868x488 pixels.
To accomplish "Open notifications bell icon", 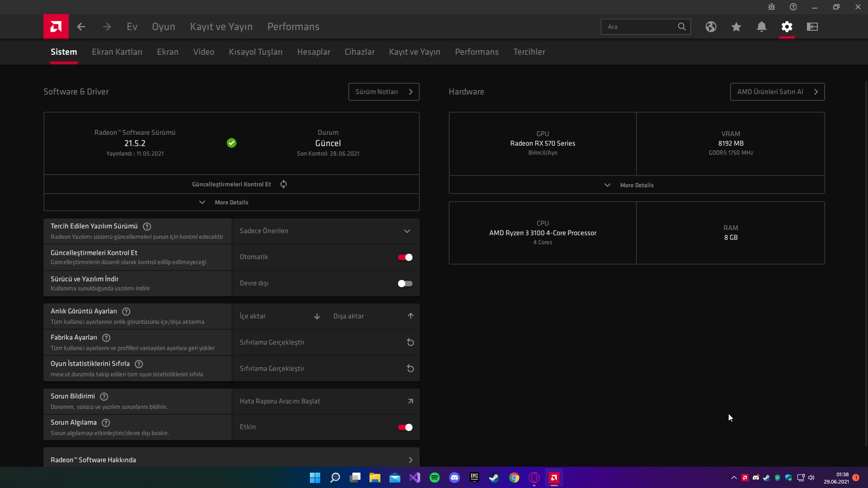I will pyautogui.click(x=761, y=27).
